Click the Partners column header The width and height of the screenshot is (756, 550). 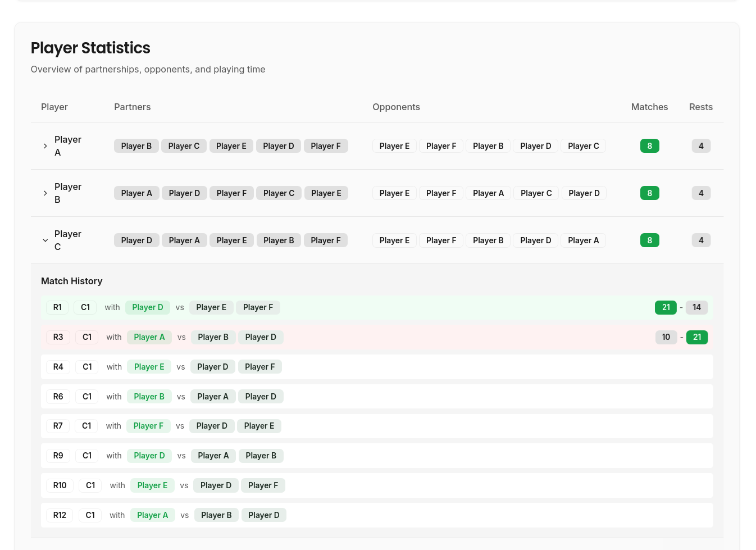click(x=133, y=107)
